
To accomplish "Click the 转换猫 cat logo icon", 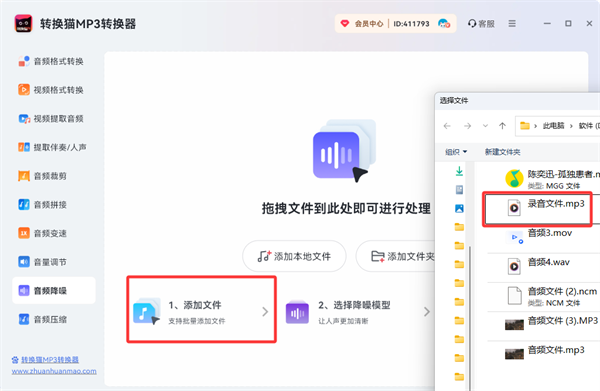I will (23, 24).
